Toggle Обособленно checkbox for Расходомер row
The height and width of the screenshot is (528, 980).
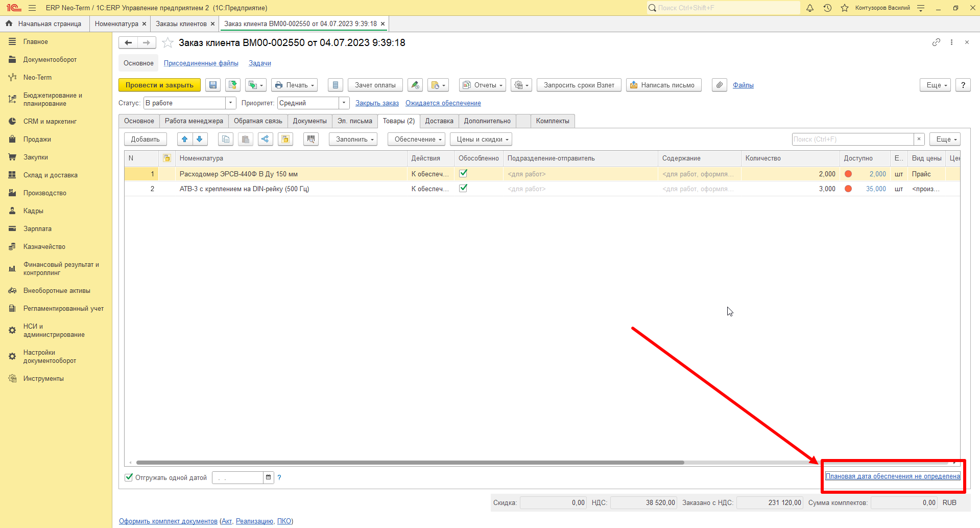(x=463, y=173)
